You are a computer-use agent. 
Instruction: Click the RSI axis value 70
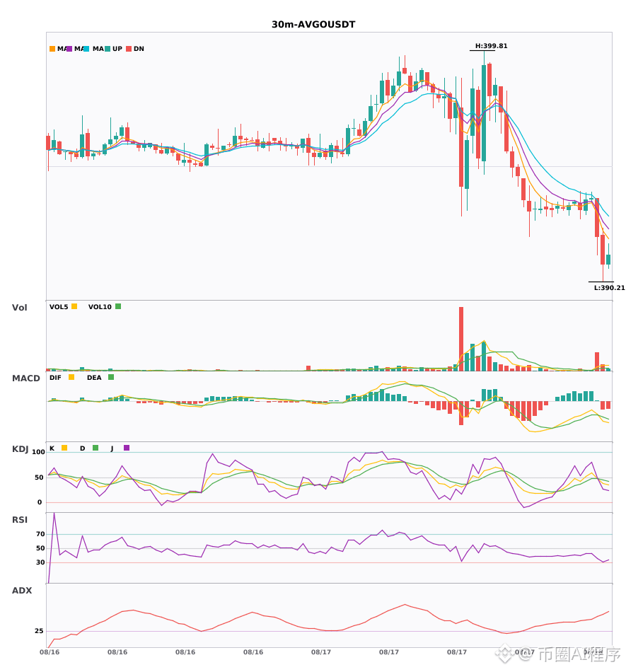tap(40, 534)
